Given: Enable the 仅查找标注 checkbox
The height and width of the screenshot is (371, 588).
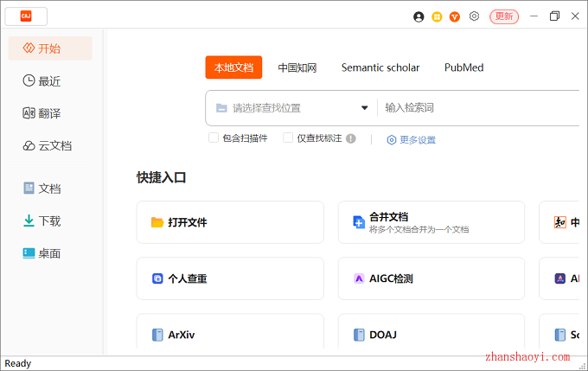Looking at the screenshot, I should (288, 138).
